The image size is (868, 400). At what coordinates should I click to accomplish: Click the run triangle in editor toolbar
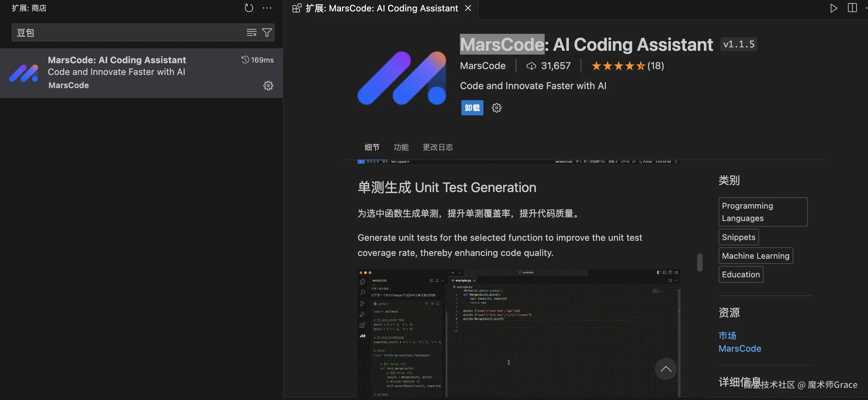833,8
